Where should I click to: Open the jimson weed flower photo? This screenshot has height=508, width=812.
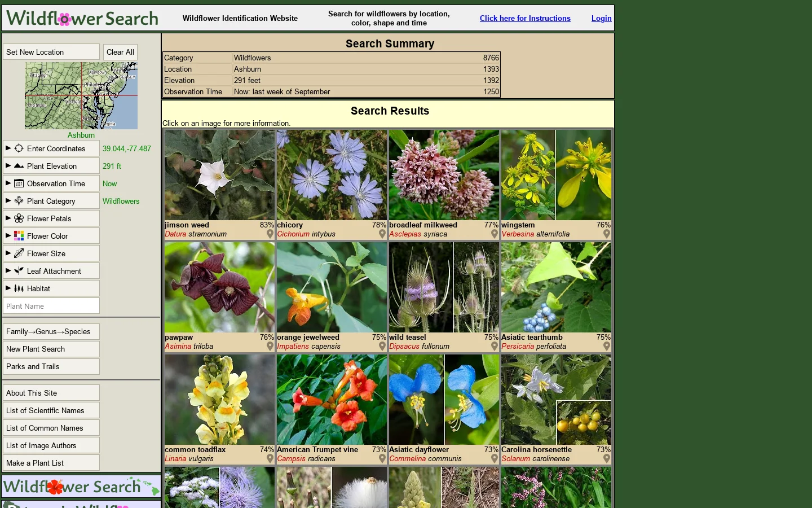(219, 175)
